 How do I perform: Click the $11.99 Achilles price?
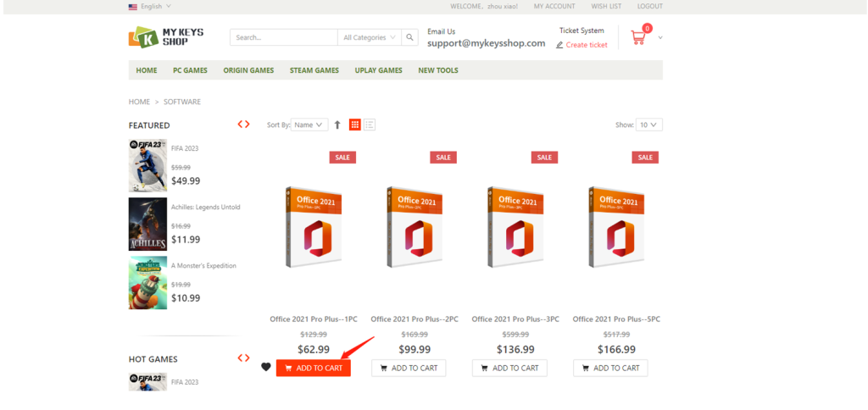(x=186, y=240)
